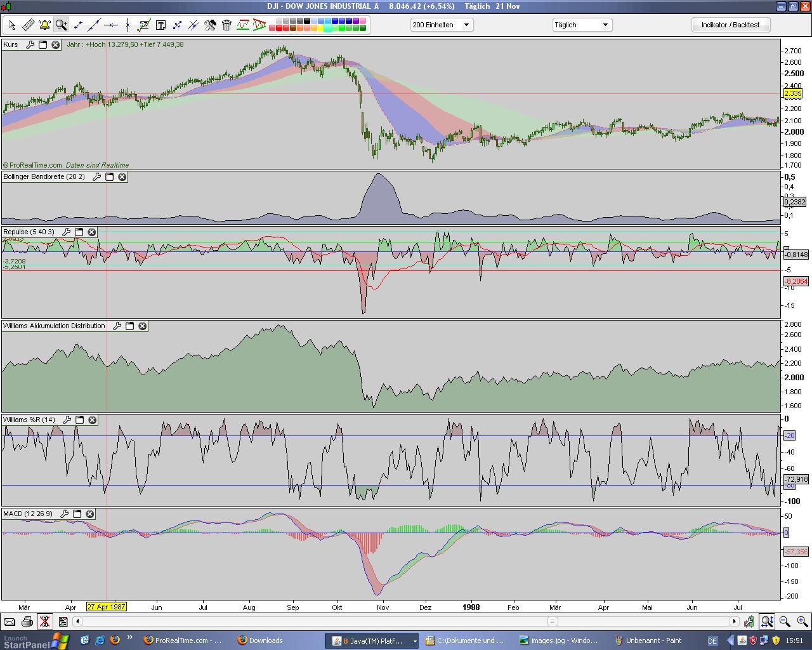
Task: Open Repulse indicator wrench settings
Action: click(66, 232)
